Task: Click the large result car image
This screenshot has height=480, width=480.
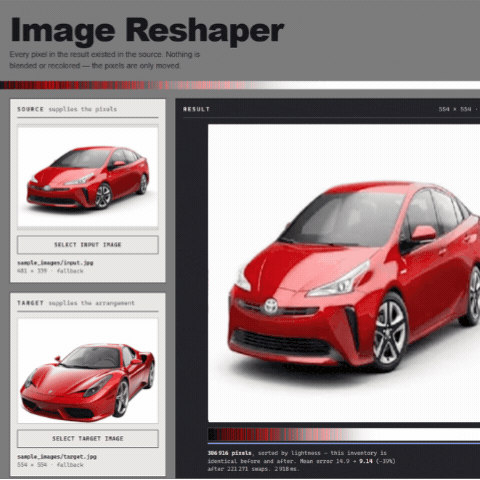Action: coord(344,273)
